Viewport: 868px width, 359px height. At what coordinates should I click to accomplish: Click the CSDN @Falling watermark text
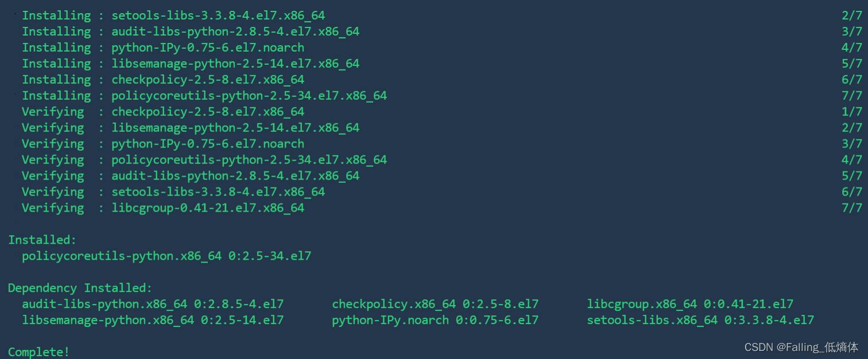point(801,347)
